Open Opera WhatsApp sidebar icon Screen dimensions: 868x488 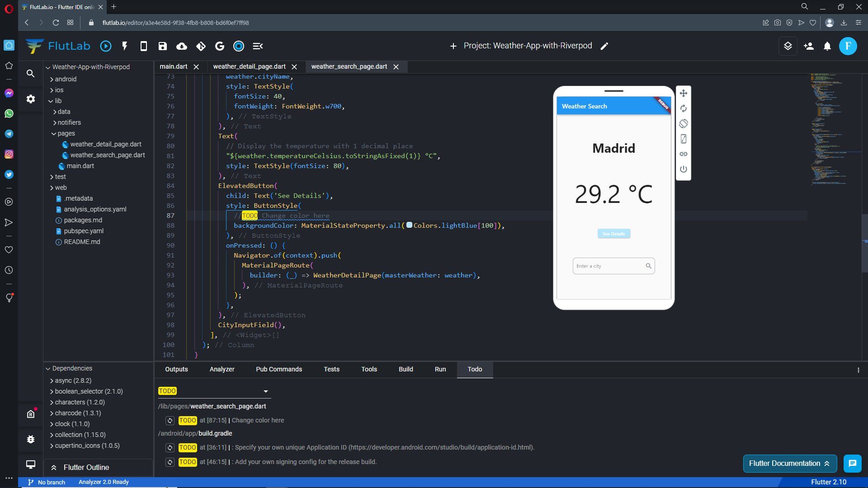9,113
